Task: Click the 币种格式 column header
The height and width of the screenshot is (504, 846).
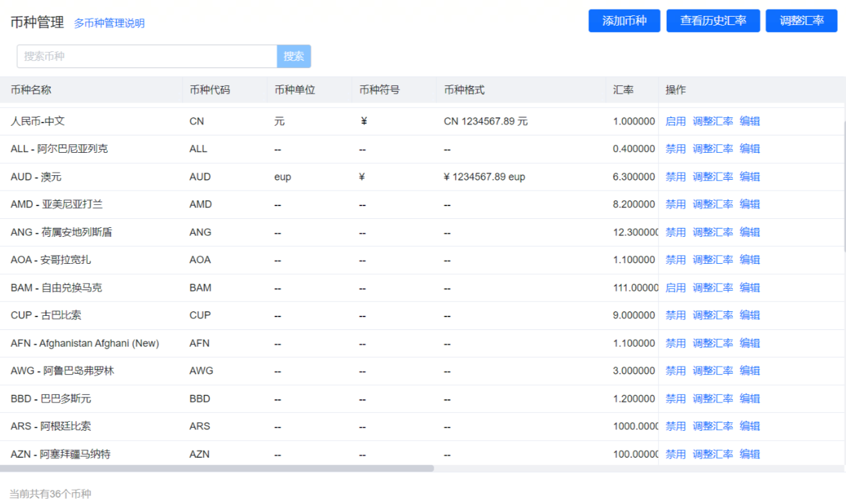Action: coord(521,90)
